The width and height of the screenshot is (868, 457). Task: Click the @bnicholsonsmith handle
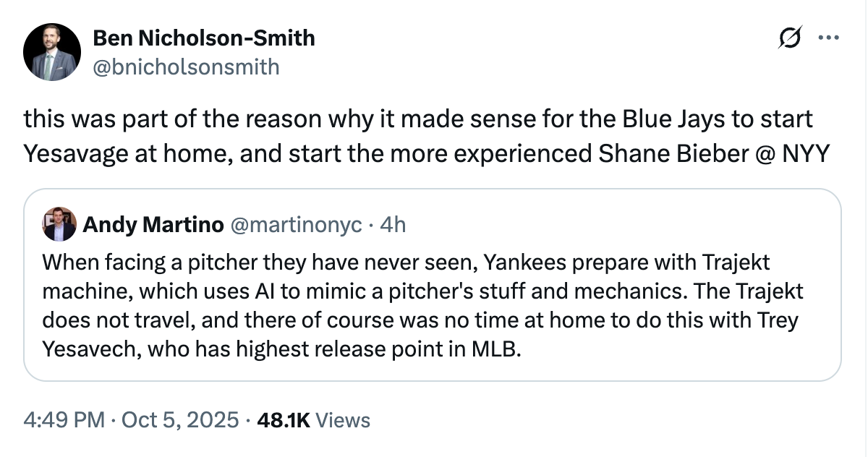click(187, 67)
